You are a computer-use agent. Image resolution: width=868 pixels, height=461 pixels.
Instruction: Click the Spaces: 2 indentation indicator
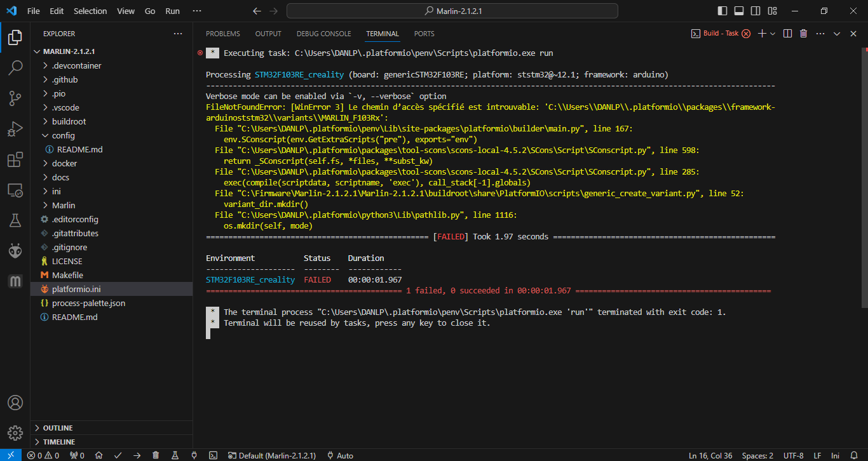click(757, 455)
